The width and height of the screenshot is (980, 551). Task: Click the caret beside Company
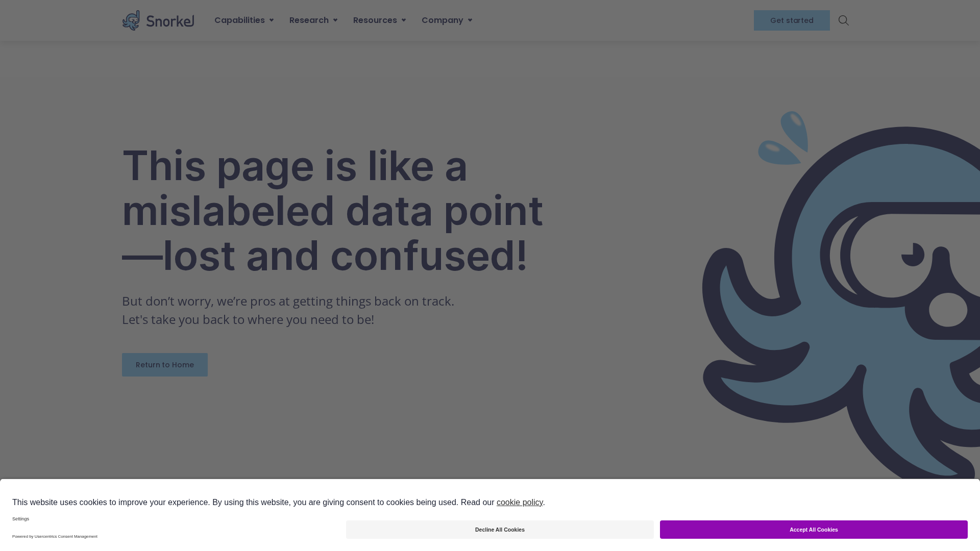point(470,20)
